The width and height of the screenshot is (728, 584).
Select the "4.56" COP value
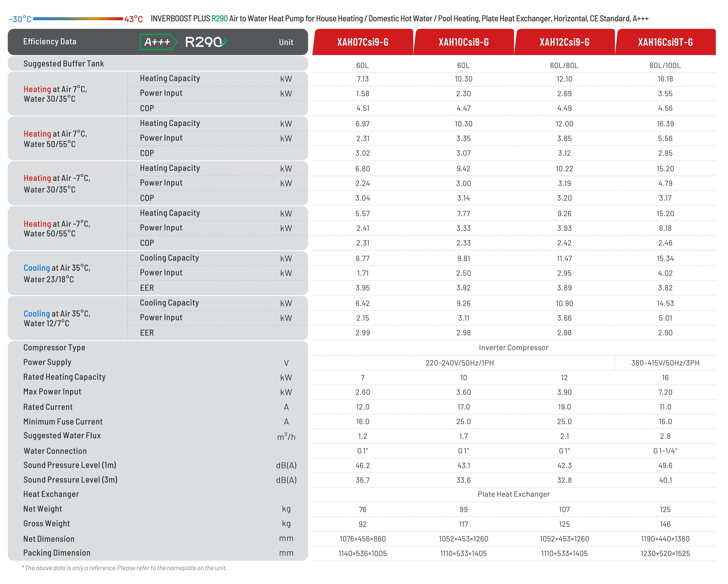point(665,108)
